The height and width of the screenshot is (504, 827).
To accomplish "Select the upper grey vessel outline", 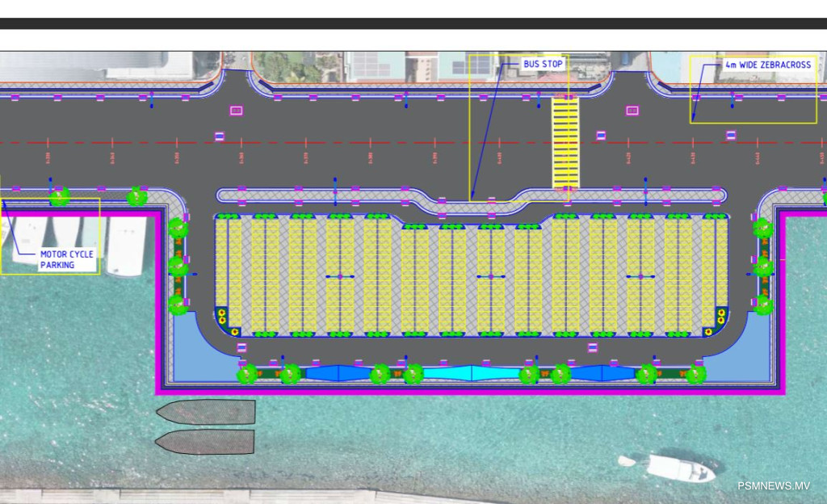I will [206, 412].
